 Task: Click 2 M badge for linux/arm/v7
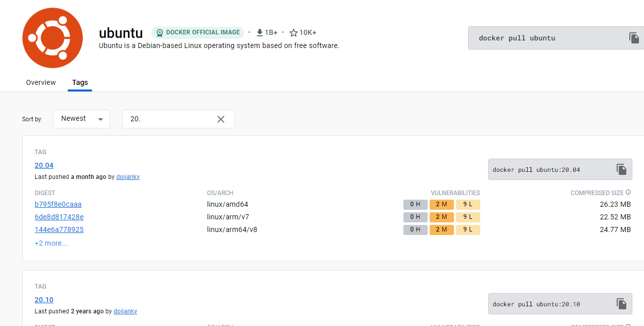(442, 217)
